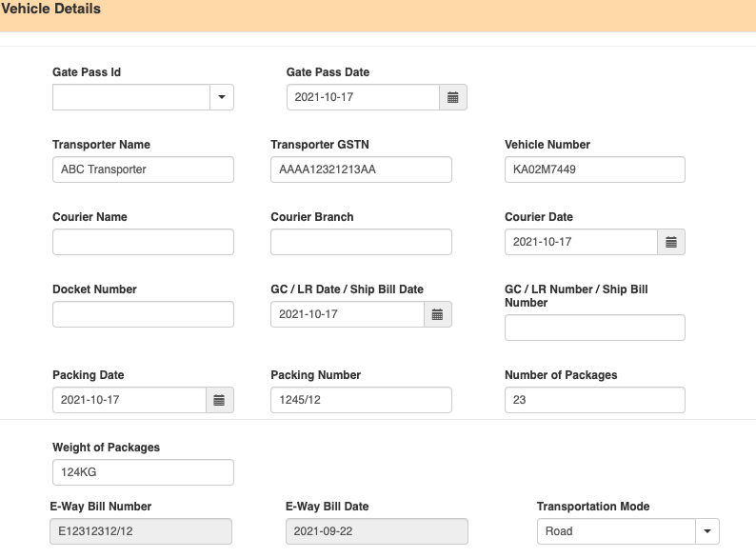756x558 pixels.
Task: Open the Packing Date calendar icon
Action: tap(219, 400)
